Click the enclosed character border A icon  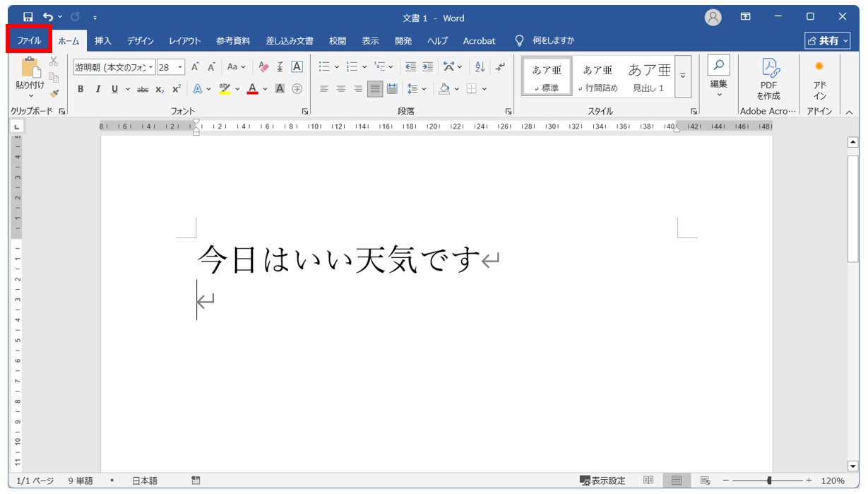click(297, 67)
